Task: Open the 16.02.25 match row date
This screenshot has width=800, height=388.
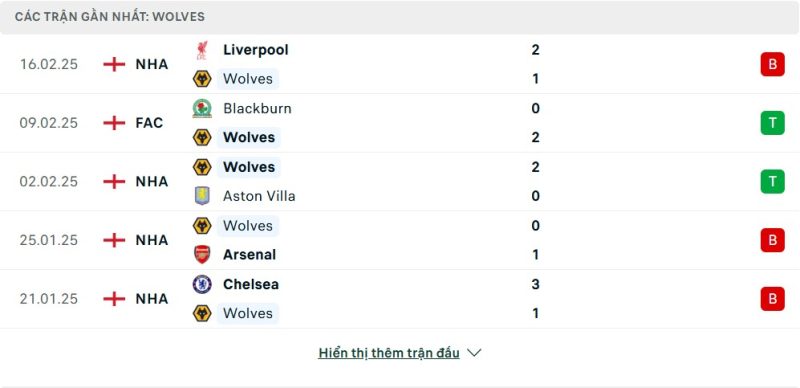Action: (49, 64)
